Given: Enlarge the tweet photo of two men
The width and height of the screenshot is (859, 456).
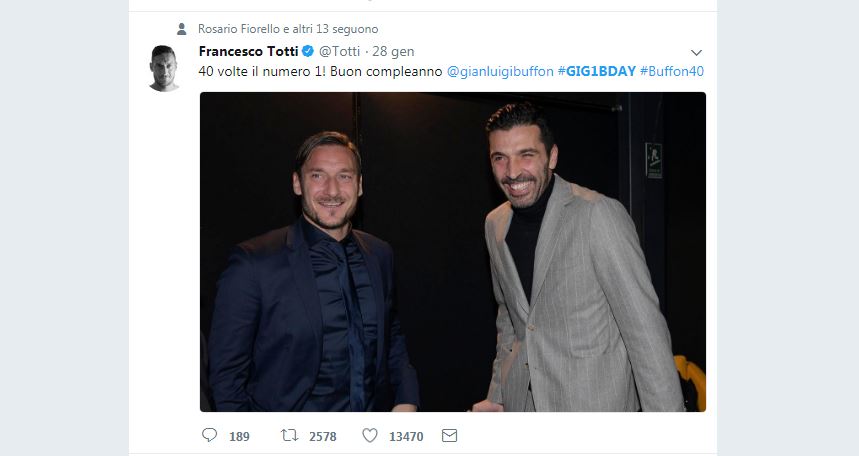Looking at the screenshot, I should (x=453, y=252).
